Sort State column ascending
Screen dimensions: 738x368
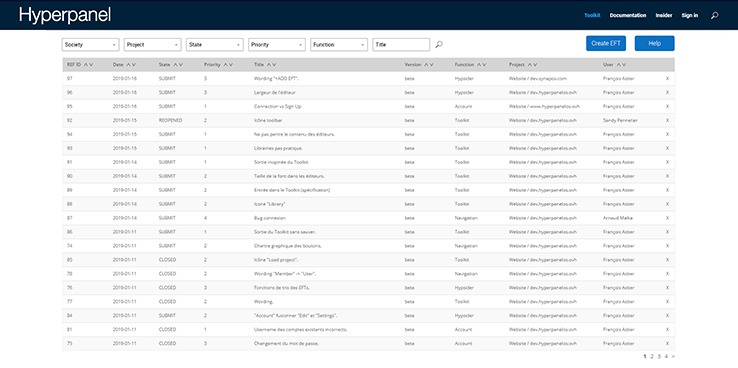(x=175, y=64)
